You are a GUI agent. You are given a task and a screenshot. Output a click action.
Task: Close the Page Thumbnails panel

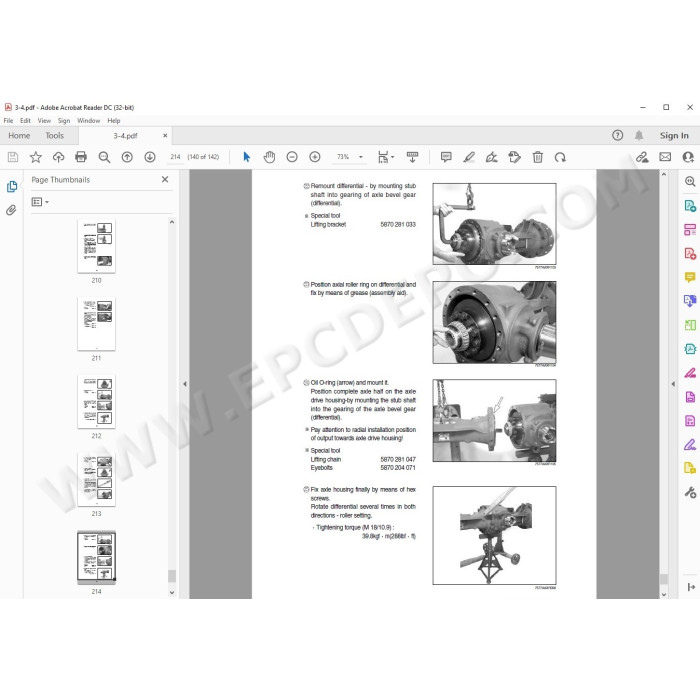click(x=165, y=179)
